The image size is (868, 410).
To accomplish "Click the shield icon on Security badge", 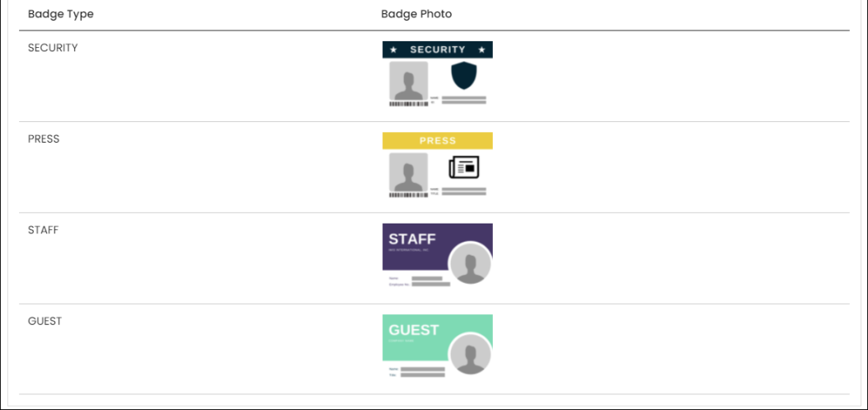I will [x=464, y=75].
